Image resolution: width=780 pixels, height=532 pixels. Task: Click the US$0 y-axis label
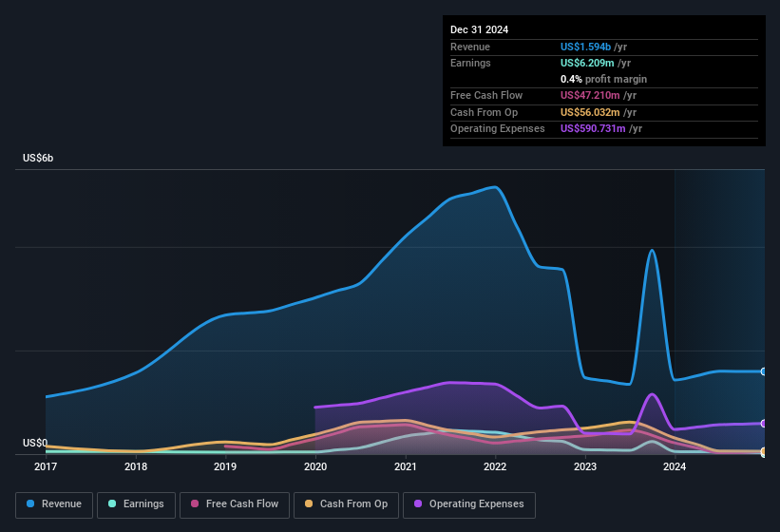pyautogui.click(x=35, y=443)
